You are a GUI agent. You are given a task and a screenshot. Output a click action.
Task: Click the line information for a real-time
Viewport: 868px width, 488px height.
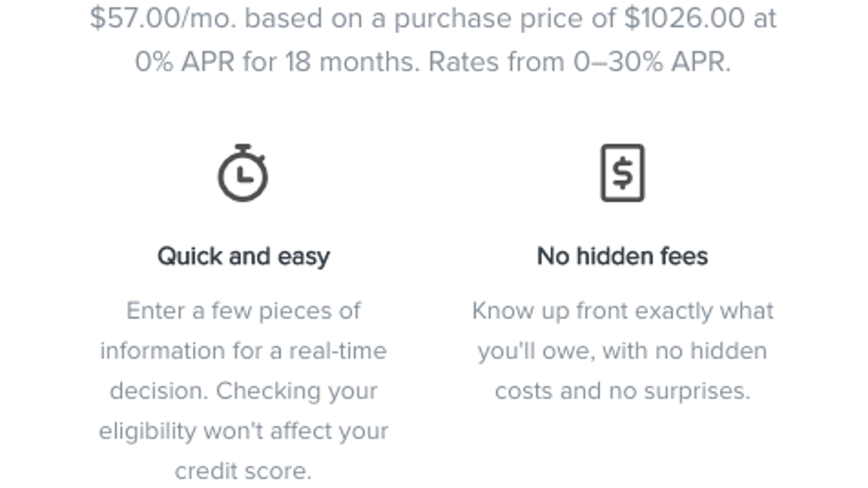[244, 351]
